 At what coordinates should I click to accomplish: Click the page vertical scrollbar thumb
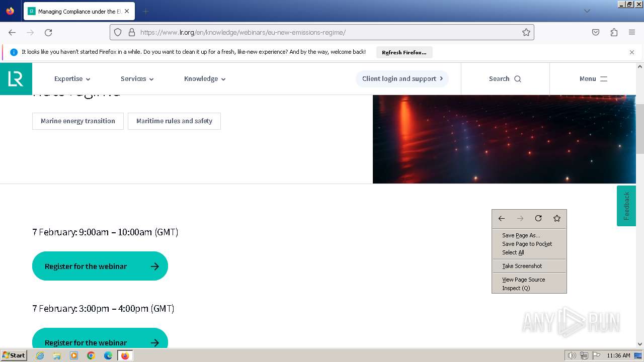pyautogui.click(x=640, y=129)
